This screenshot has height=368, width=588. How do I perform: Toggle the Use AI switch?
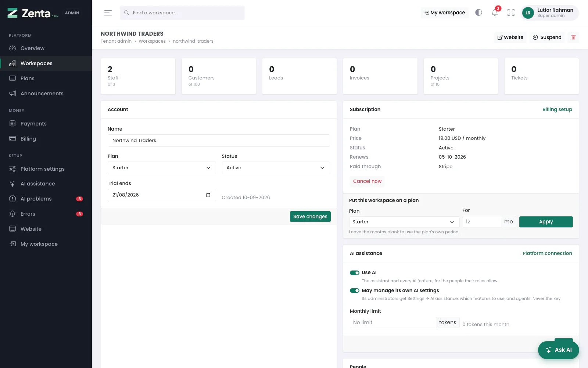coord(355,273)
